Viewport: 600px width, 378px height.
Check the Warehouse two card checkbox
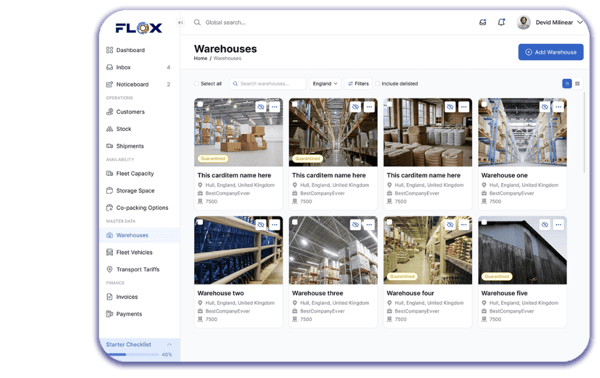(200, 222)
